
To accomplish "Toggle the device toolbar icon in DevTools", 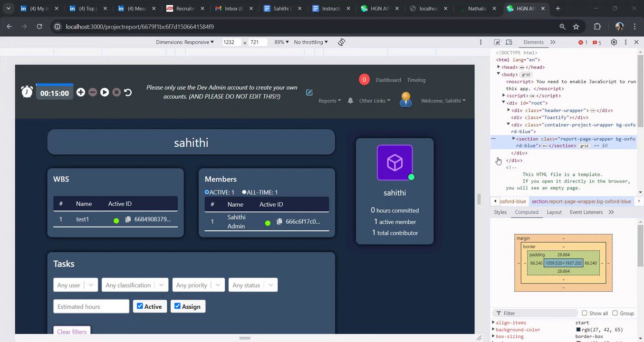I will tap(509, 42).
